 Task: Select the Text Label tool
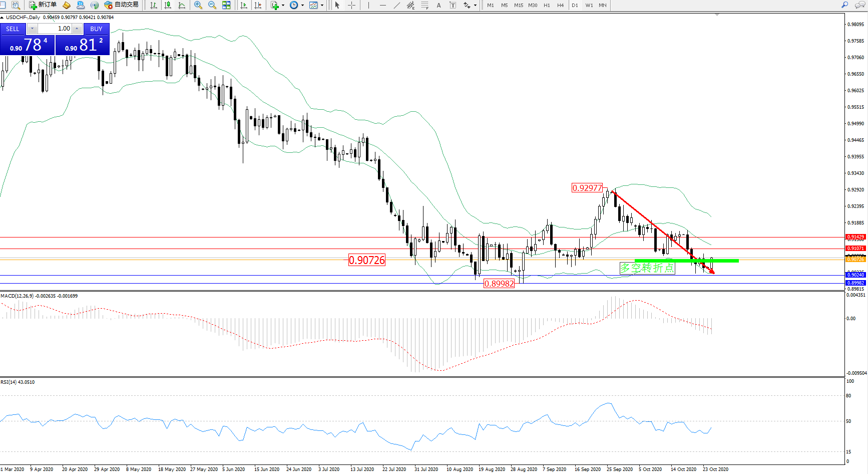453,5
